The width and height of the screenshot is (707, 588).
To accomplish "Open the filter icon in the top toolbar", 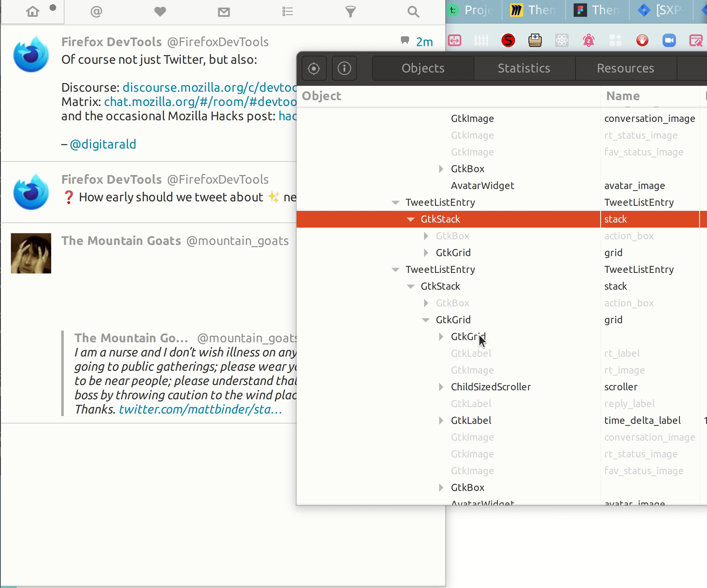I will point(350,12).
